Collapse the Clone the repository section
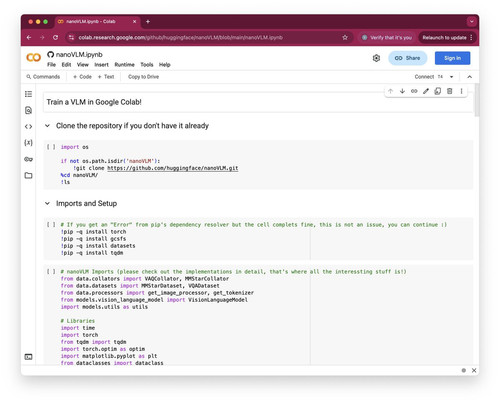Viewport: 500px width, 403px height. tap(47, 126)
